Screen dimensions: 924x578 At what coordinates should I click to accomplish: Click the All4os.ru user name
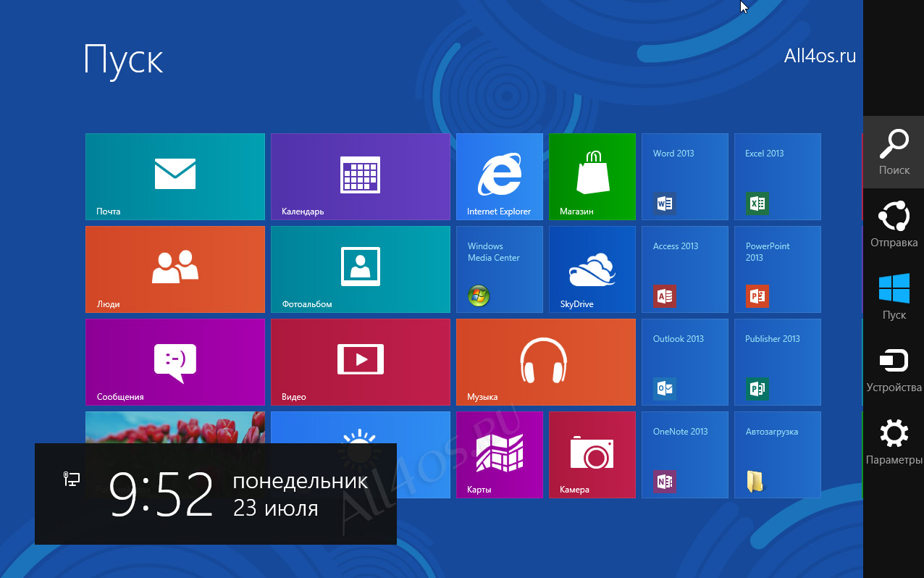click(x=820, y=56)
